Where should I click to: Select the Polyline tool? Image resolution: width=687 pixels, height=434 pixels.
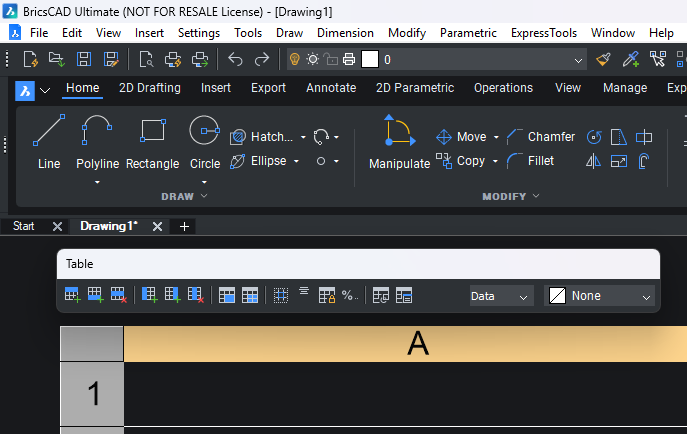click(97, 141)
